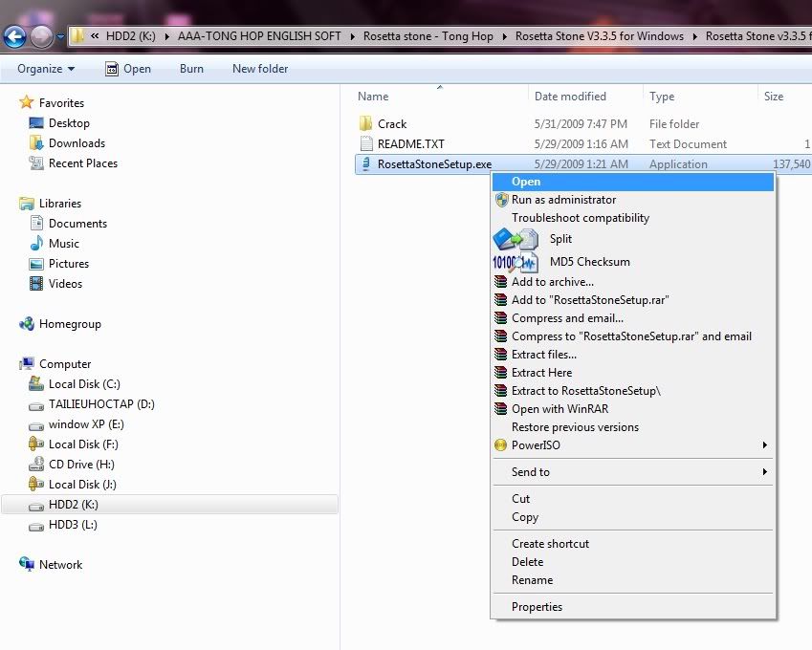
Task: Click WinRAR icon beside Add to archive...
Action: (x=501, y=282)
